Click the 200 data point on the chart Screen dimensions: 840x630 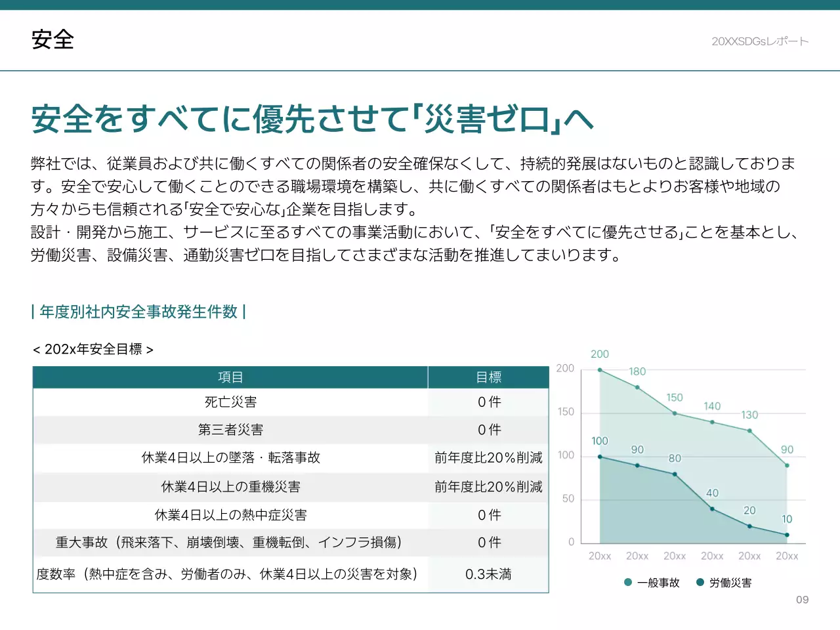pos(599,369)
